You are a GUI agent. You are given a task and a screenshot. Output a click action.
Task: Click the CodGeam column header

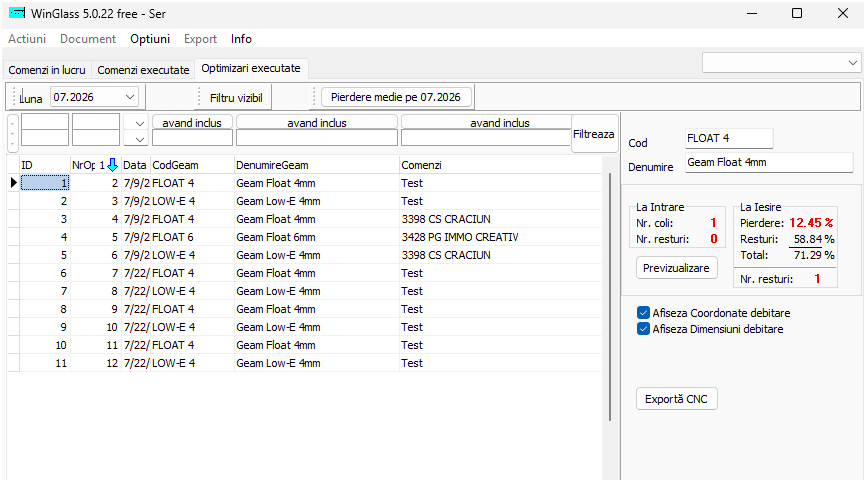pyautogui.click(x=192, y=165)
